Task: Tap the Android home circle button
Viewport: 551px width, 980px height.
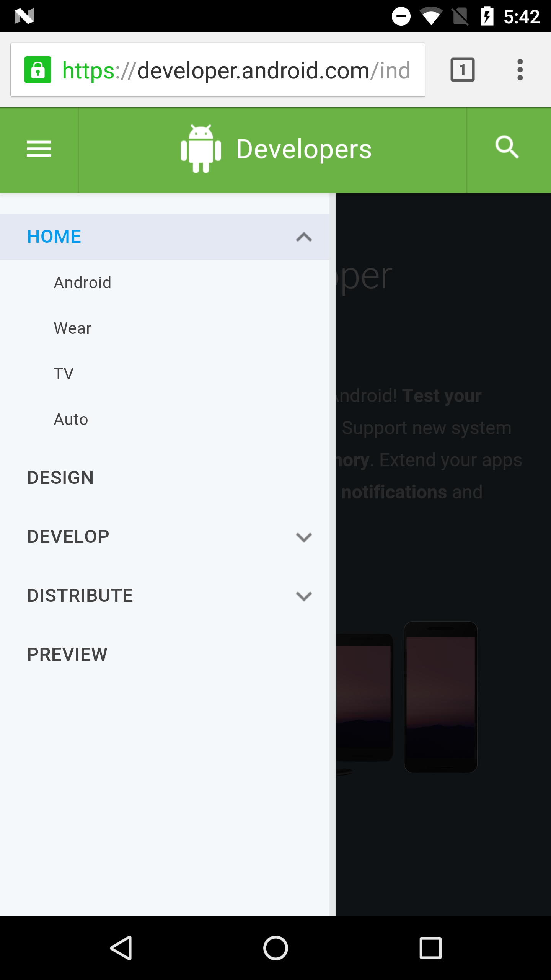Action: tap(275, 948)
